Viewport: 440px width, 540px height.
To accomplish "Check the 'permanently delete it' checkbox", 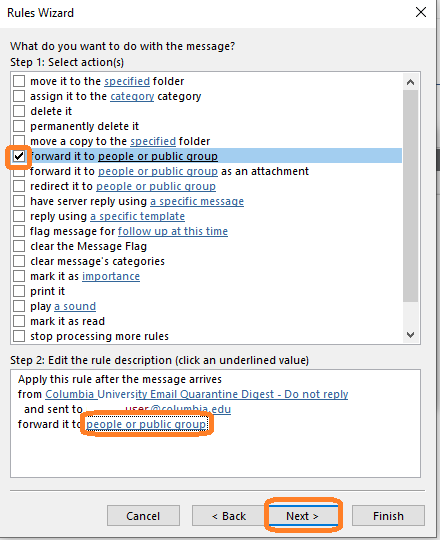I will (19, 126).
